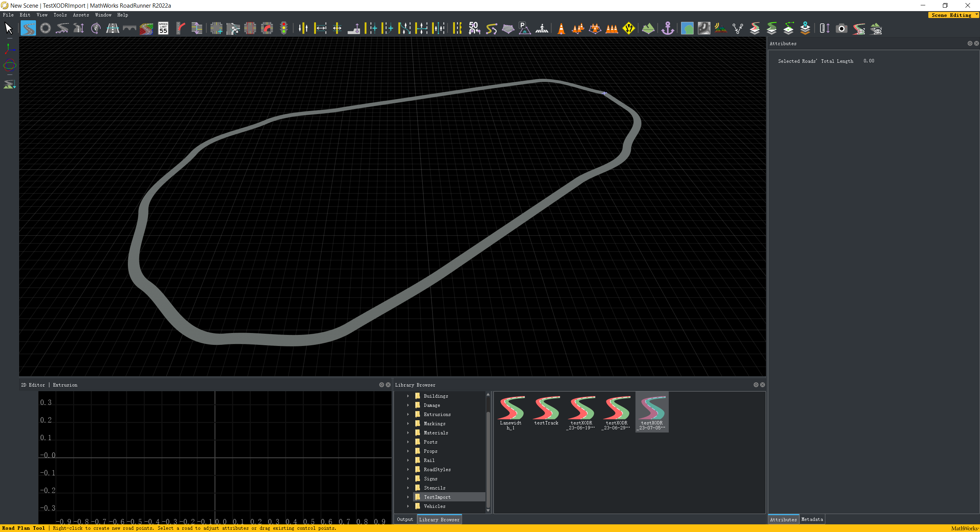Click the camera screenshot tool

pos(841,28)
